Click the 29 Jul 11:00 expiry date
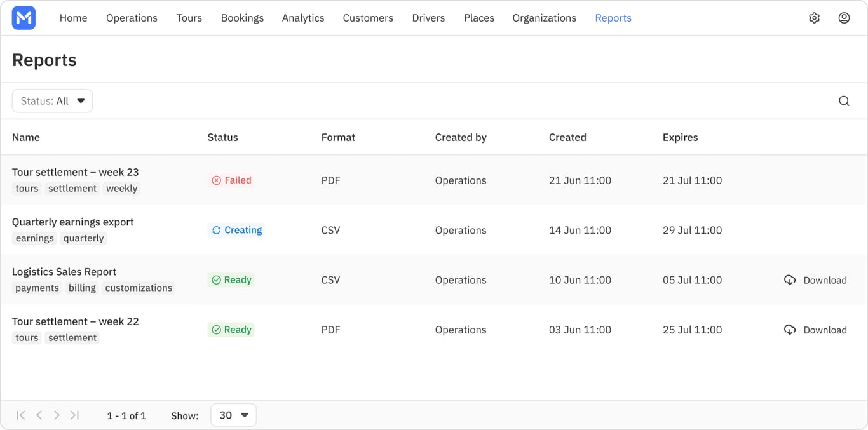The image size is (868, 430). click(692, 230)
